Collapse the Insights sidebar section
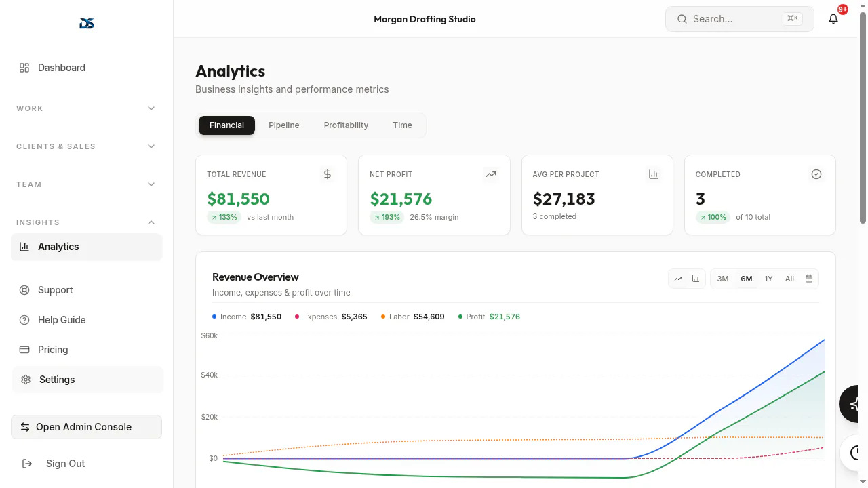The image size is (868, 488). click(87, 222)
